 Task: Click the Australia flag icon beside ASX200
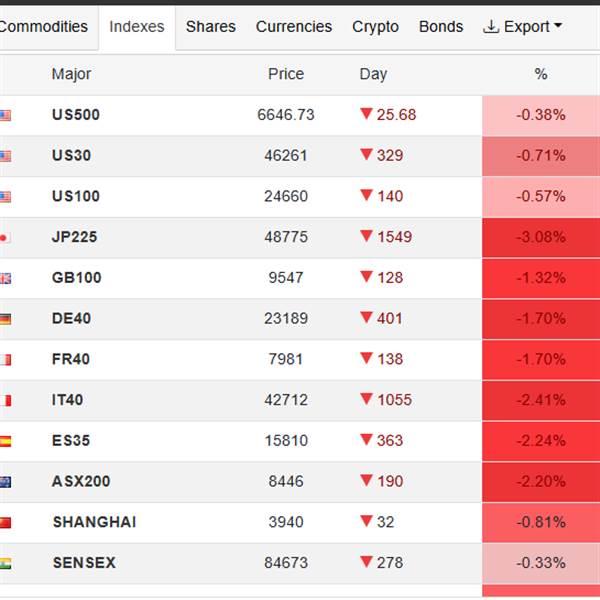click(5, 482)
